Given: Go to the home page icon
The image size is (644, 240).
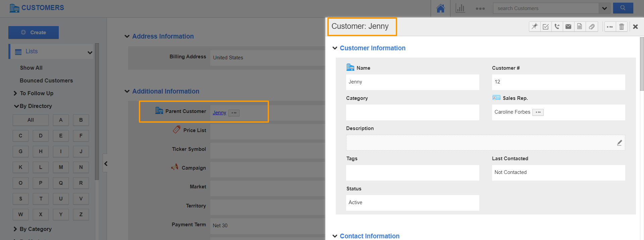Looking at the screenshot, I should (x=440, y=8).
